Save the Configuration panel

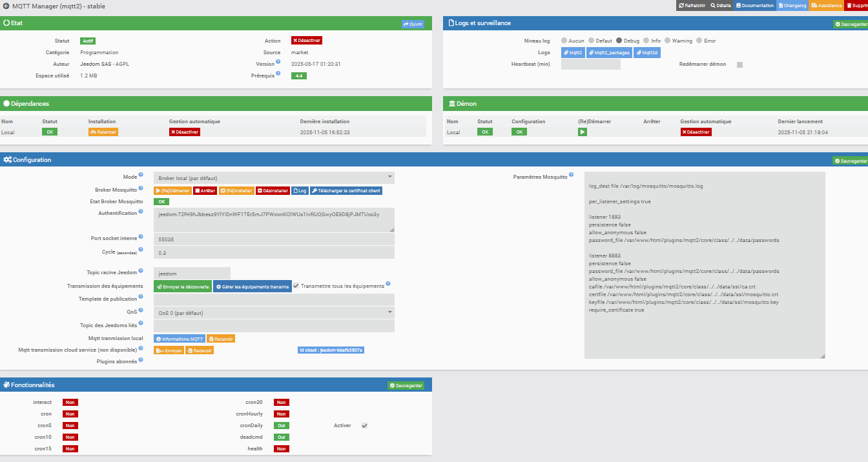(x=851, y=161)
